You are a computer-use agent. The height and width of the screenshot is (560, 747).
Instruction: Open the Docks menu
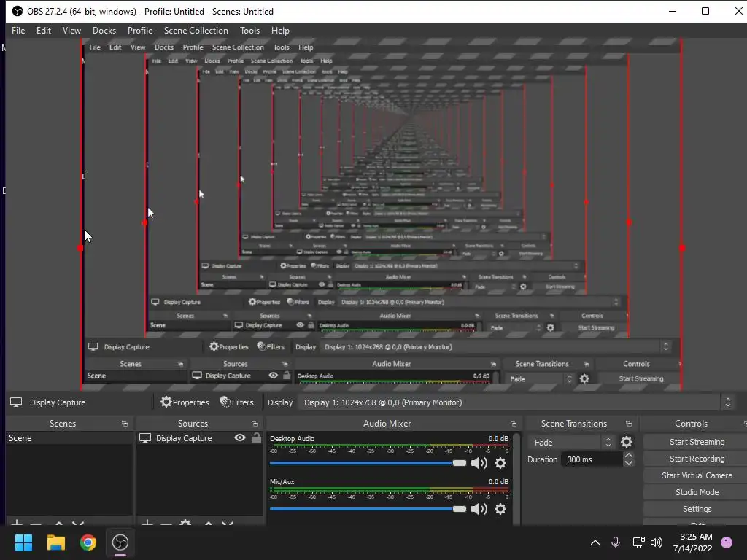[104, 31]
